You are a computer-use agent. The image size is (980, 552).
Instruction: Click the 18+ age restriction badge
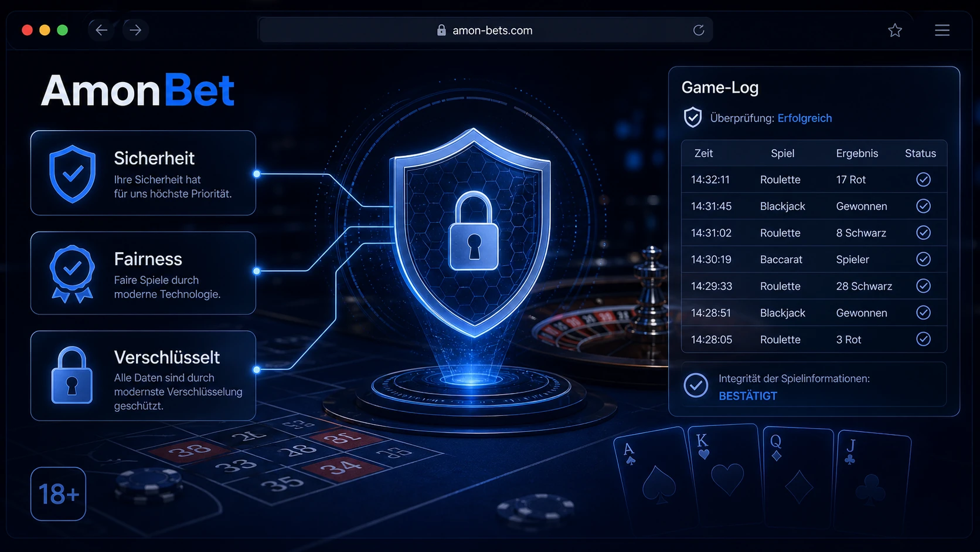58,494
